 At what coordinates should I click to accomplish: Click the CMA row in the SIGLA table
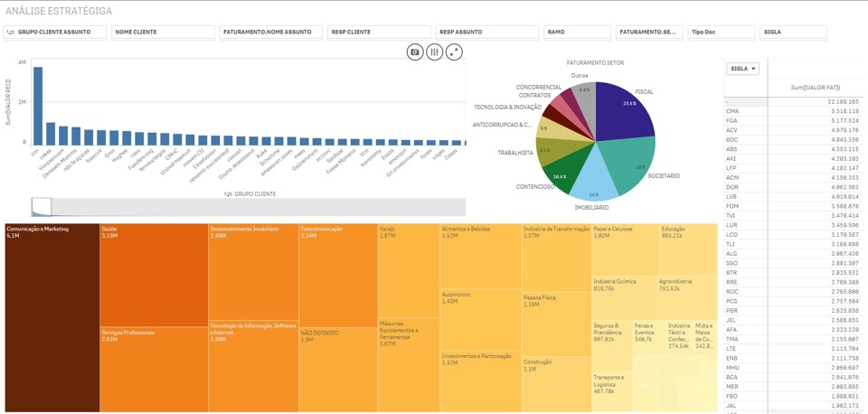pyautogui.click(x=796, y=111)
